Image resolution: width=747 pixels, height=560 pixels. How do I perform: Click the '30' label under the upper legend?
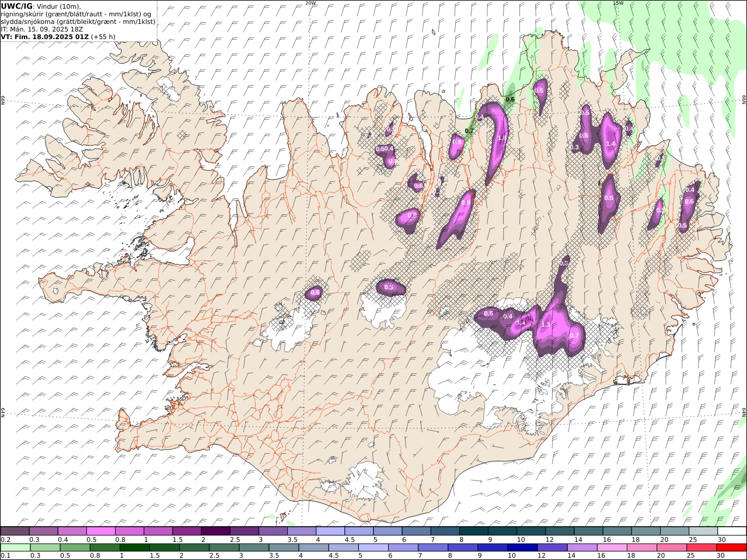pyautogui.click(x=721, y=540)
